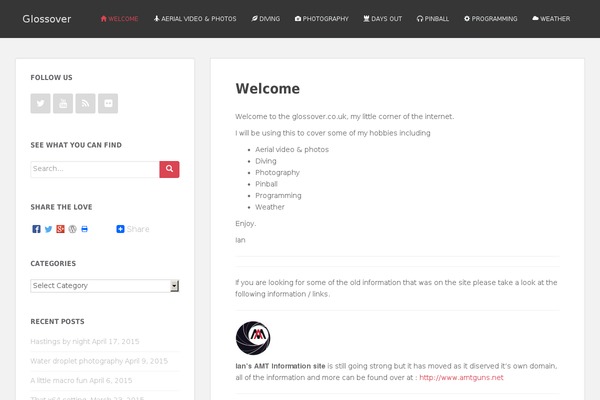Click the print share icon
Image resolution: width=600 pixels, height=400 pixels.
(x=85, y=229)
